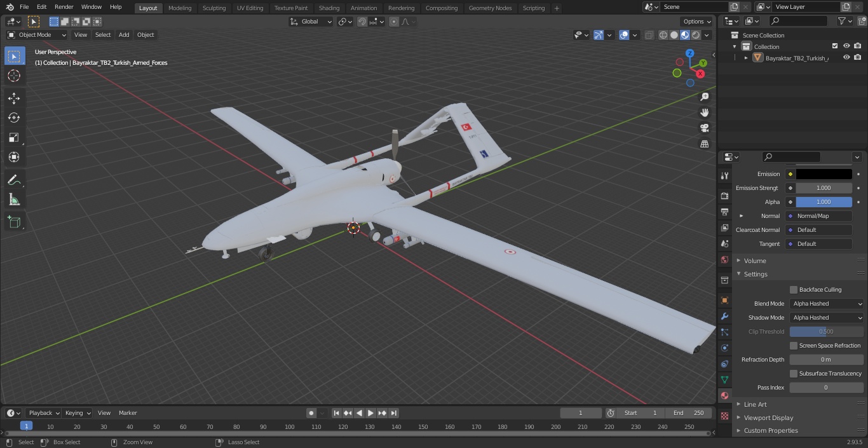Select the Annotate tool
The image size is (868, 448).
(14, 180)
